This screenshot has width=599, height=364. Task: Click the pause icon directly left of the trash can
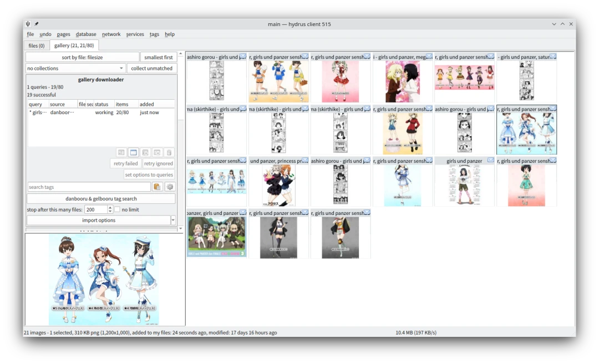(157, 152)
